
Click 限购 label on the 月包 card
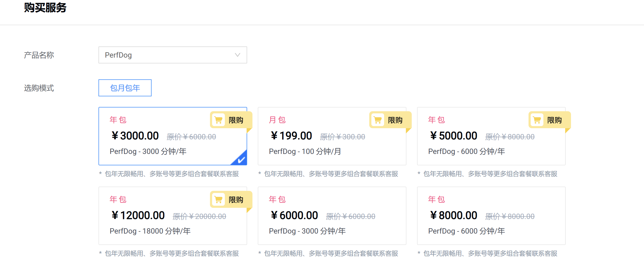click(x=395, y=120)
